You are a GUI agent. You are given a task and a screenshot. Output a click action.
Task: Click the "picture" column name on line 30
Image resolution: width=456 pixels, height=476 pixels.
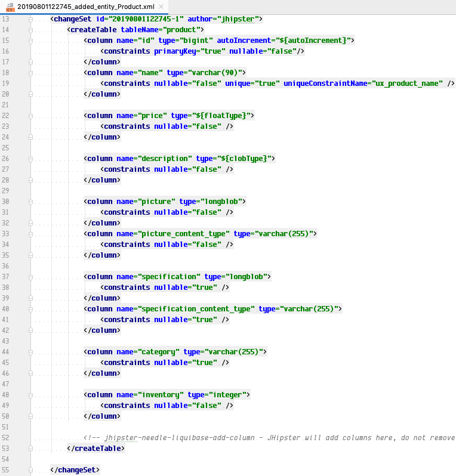tap(156, 202)
